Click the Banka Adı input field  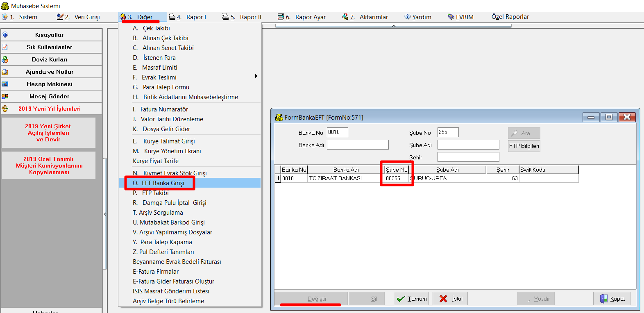pyautogui.click(x=358, y=145)
